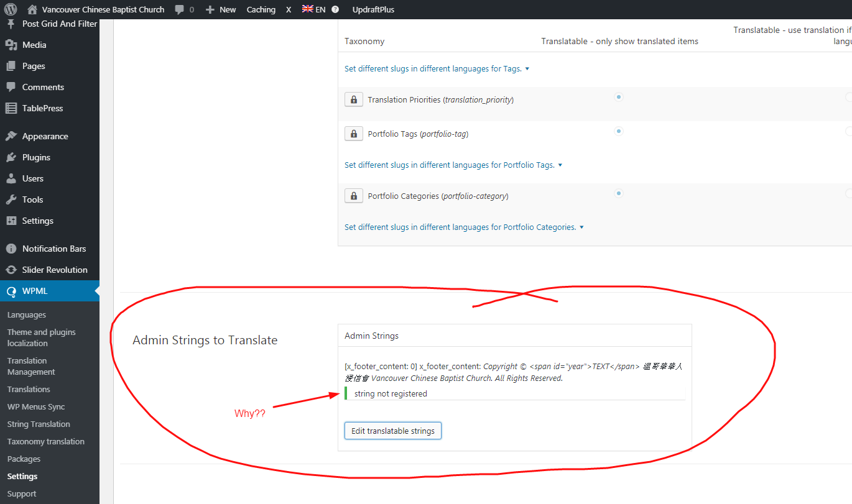The width and height of the screenshot is (852, 504).
Task: Select translatable radio for Translation Priorities
Action: coord(618,97)
